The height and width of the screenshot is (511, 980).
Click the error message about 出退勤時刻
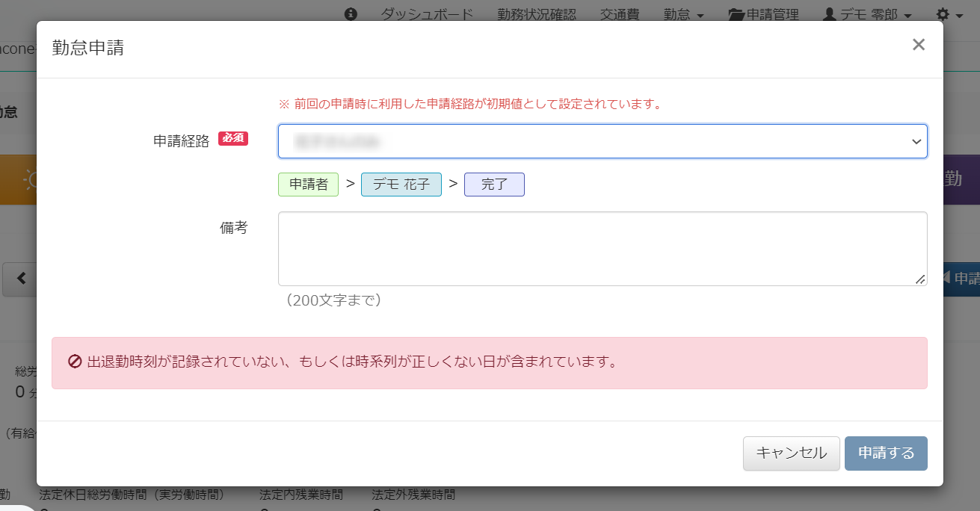352,362
